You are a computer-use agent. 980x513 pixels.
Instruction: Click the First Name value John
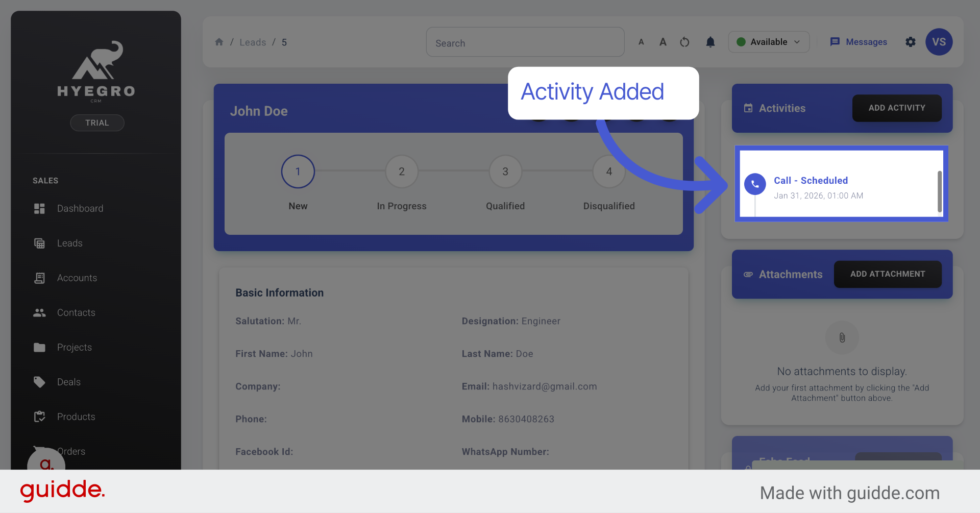coord(302,354)
